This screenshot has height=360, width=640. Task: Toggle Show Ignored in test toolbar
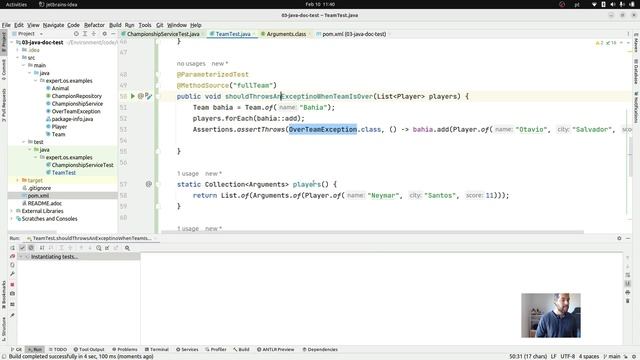tap(31, 248)
